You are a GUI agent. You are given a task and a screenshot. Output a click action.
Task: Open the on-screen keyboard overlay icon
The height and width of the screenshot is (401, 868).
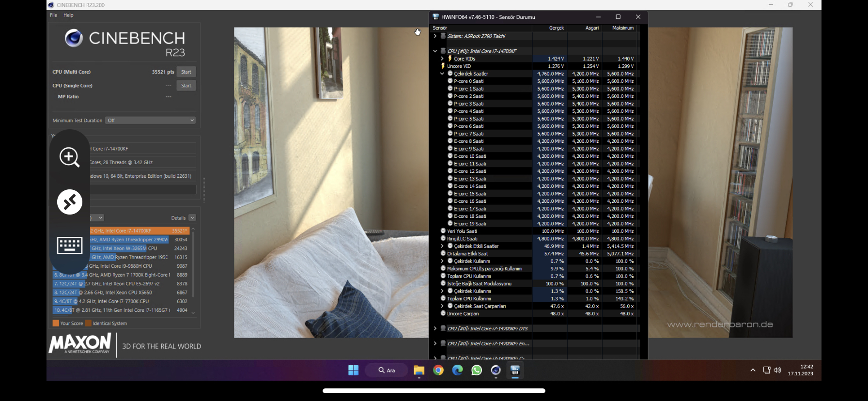[x=70, y=246]
